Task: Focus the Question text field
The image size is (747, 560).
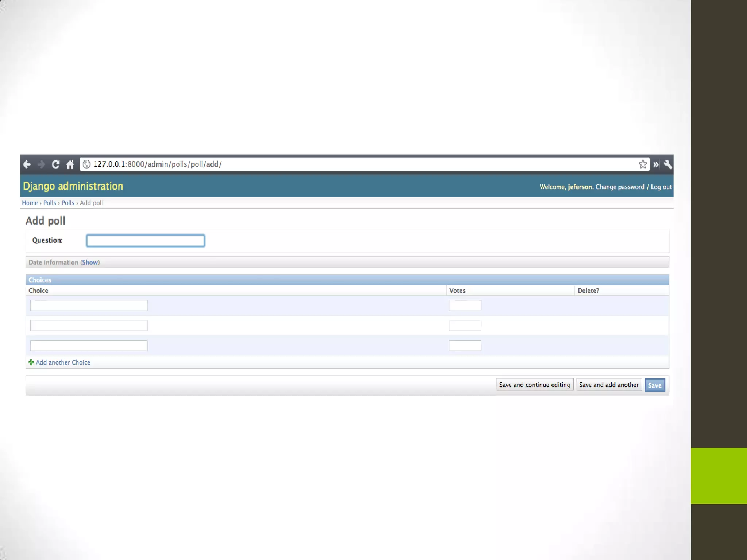Action: (146, 241)
